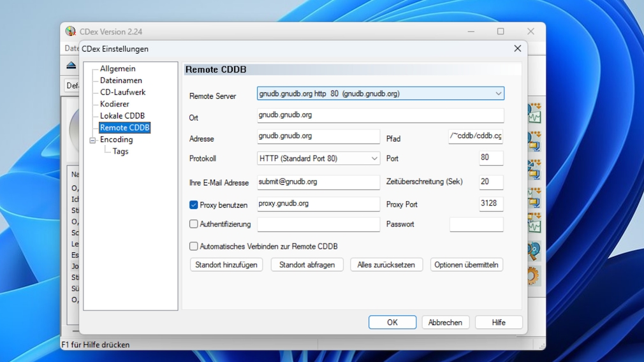Open the Protokoll dropdown
Viewport: 644px width, 362px height.
click(374, 159)
